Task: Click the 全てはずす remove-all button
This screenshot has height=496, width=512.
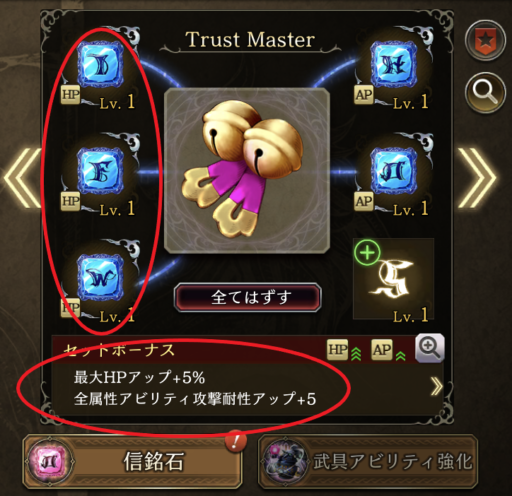Action: (248, 297)
